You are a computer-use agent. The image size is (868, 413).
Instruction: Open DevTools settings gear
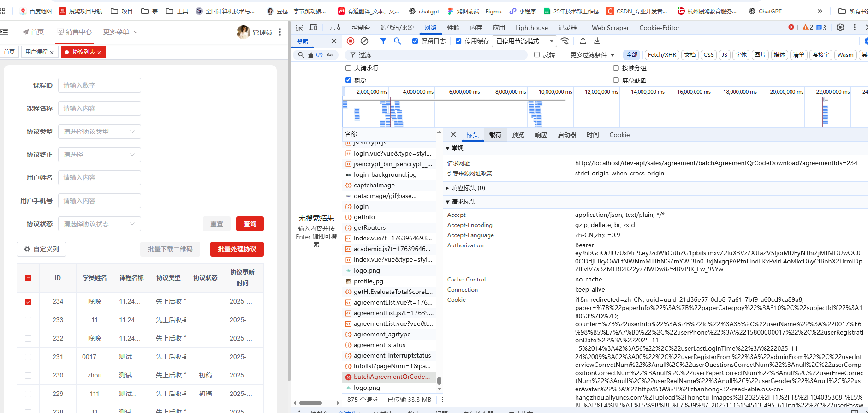pos(840,28)
